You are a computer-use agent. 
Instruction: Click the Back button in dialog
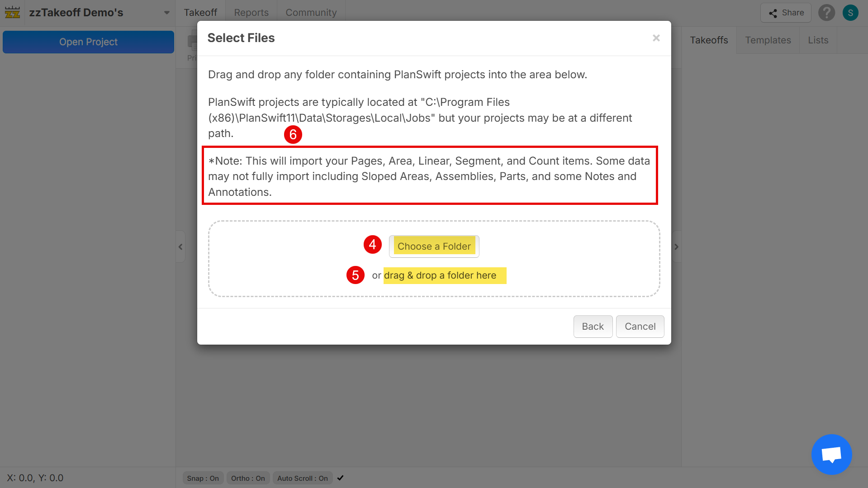pyautogui.click(x=593, y=327)
